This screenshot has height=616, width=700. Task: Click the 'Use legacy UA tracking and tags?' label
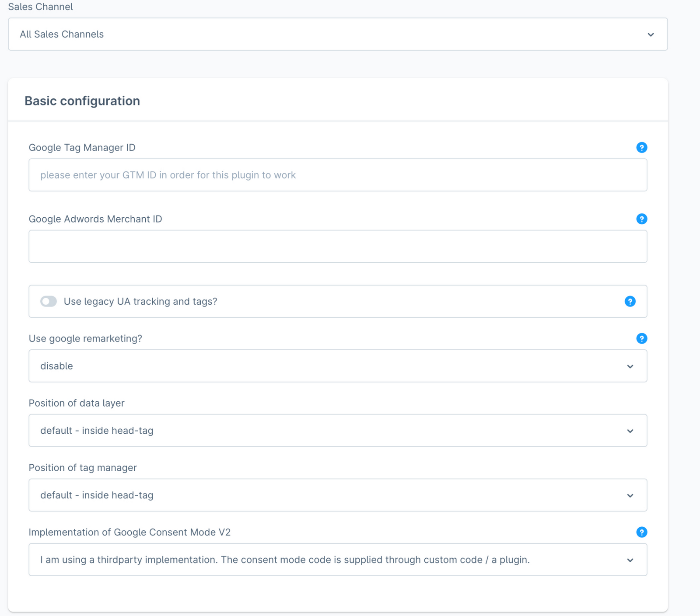tap(140, 301)
